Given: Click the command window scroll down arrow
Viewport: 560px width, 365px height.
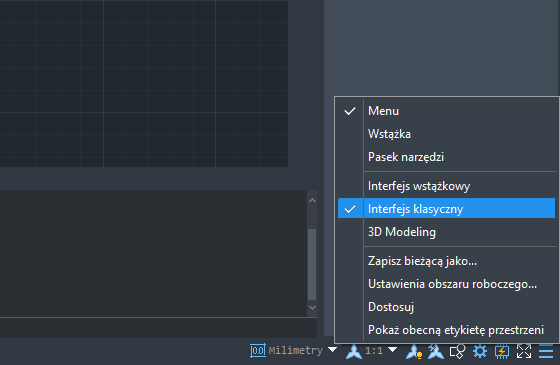Looking at the screenshot, I should [312, 308].
